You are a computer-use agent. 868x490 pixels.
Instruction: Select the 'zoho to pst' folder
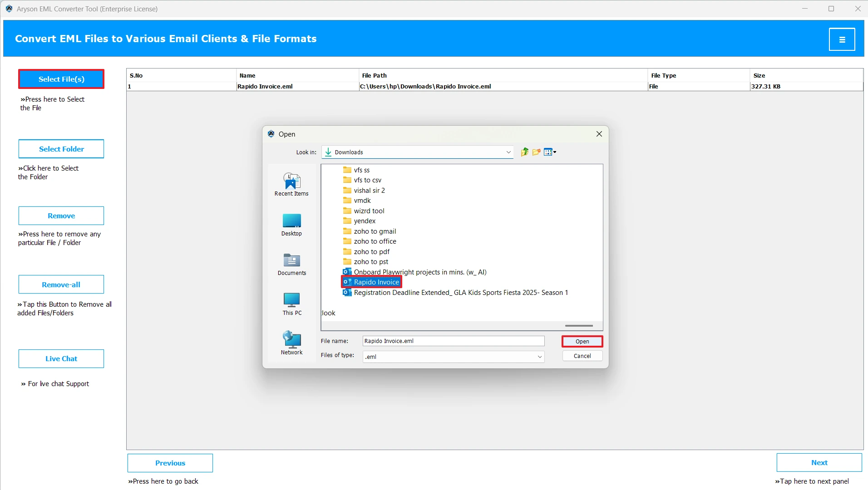click(366, 262)
